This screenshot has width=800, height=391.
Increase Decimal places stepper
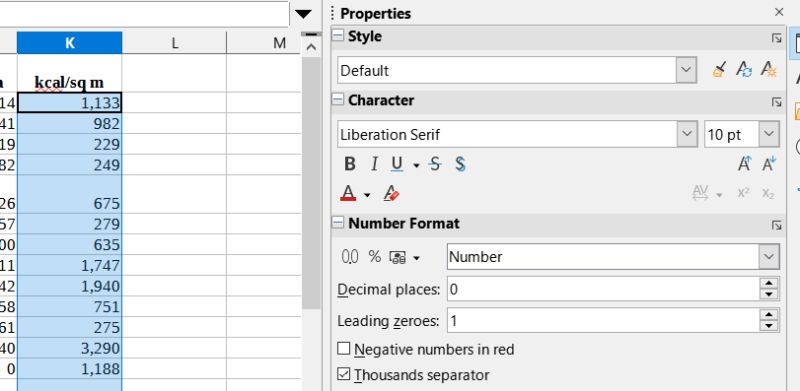point(768,284)
